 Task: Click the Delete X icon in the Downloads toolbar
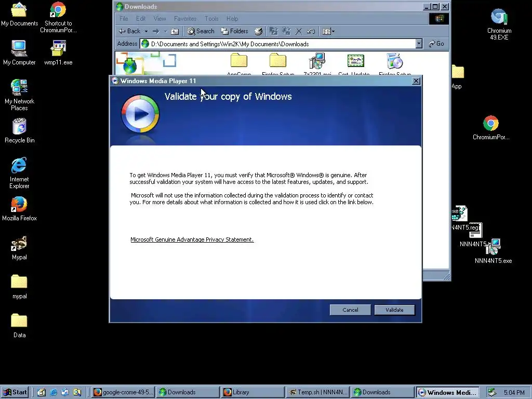pos(299,31)
